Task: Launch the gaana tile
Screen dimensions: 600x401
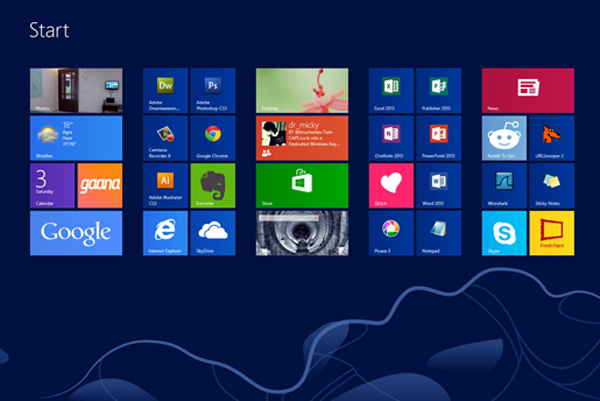Action: tap(100, 186)
